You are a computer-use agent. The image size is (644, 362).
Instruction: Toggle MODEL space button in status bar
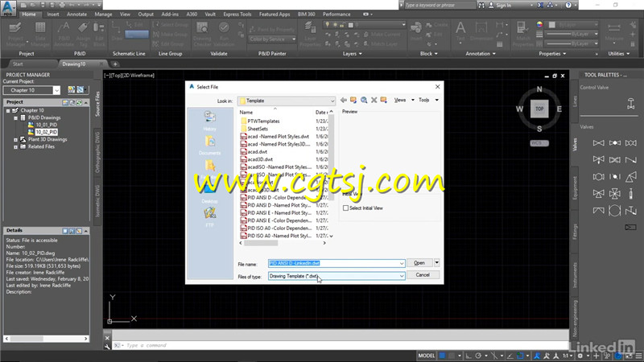(427, 356)
